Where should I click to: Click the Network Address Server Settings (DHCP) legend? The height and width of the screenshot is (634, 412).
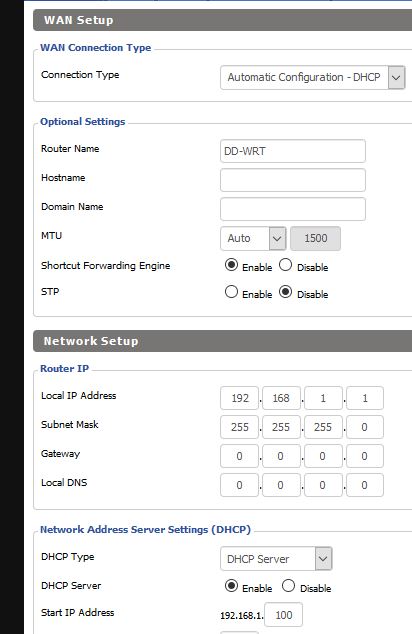(145, 530)
